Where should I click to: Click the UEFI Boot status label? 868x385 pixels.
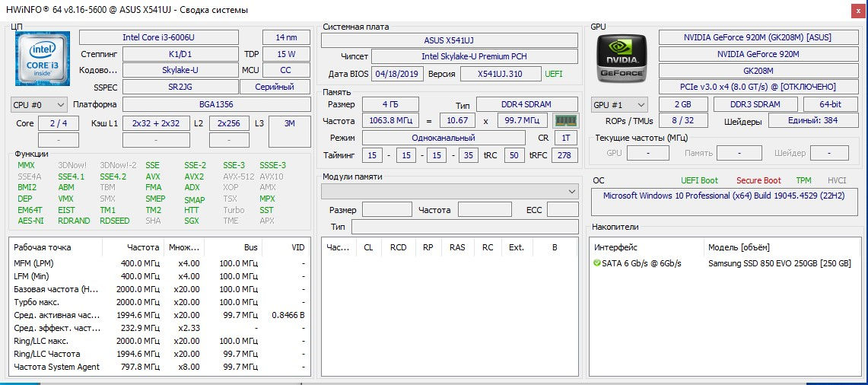pos(699,180)
